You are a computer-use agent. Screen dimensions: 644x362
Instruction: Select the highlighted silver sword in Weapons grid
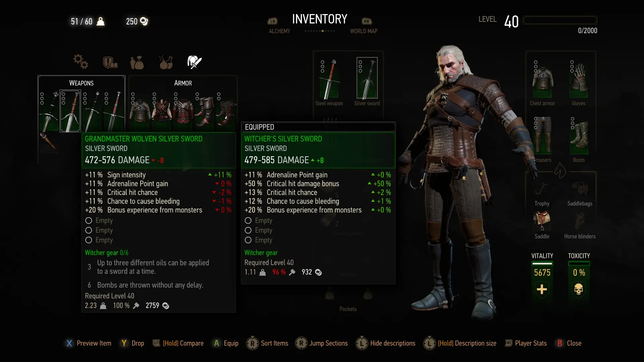tap(70, 111)
